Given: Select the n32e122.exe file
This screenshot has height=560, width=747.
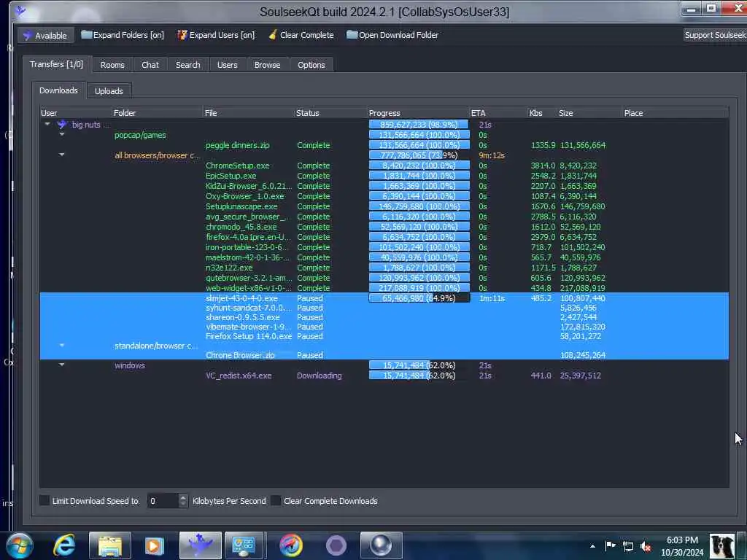Looking at the screenshot, I should (x=229, y=268).
